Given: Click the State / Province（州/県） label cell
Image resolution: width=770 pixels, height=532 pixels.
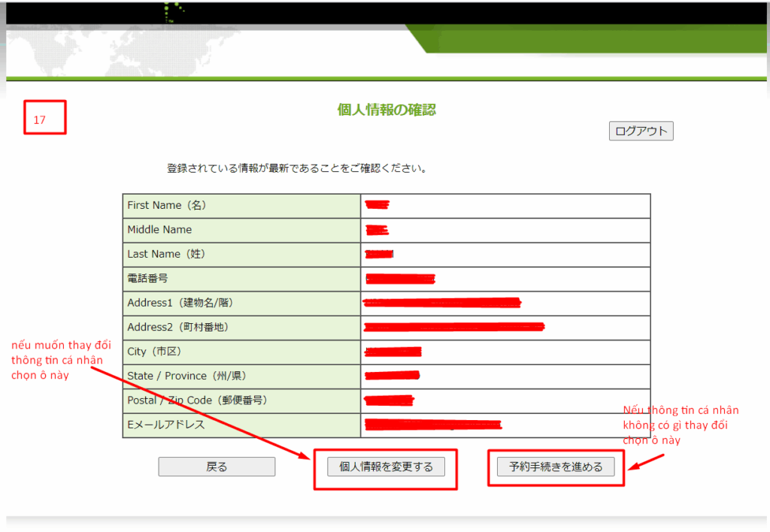Looking at the screenshot, I should point(241,376).
